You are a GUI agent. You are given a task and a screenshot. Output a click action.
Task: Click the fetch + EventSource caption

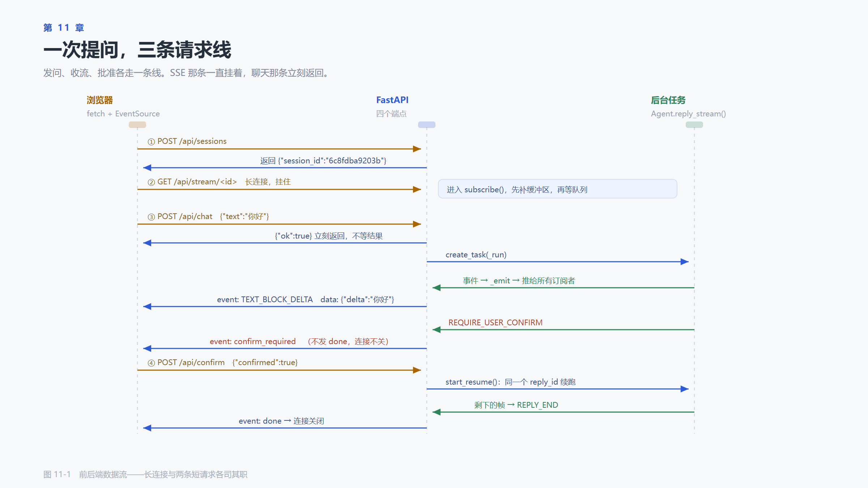pyautogui.click(x=123, y=114)
